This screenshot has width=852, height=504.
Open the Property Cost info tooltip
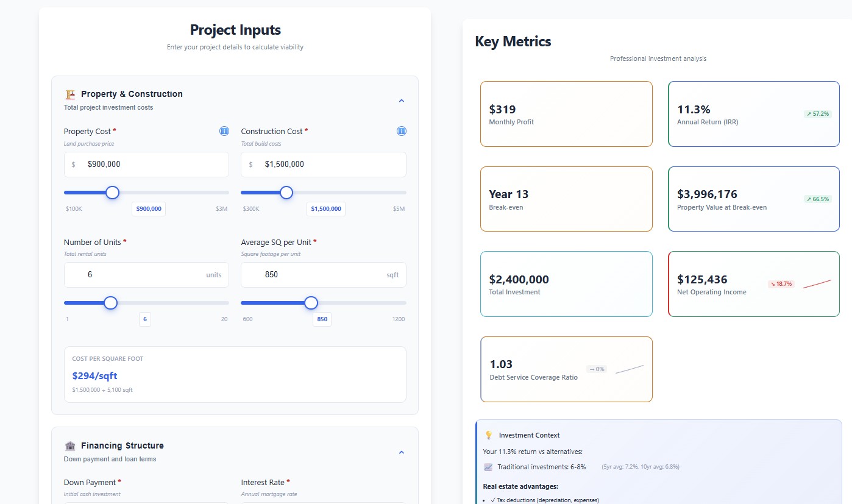[224, 130]
